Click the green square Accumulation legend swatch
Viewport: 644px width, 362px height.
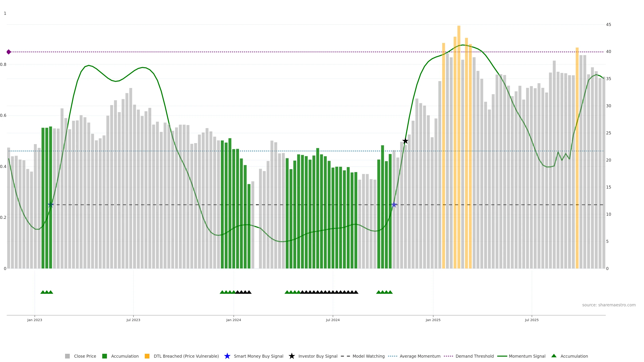pyautogui.click(x=104, y=356)
